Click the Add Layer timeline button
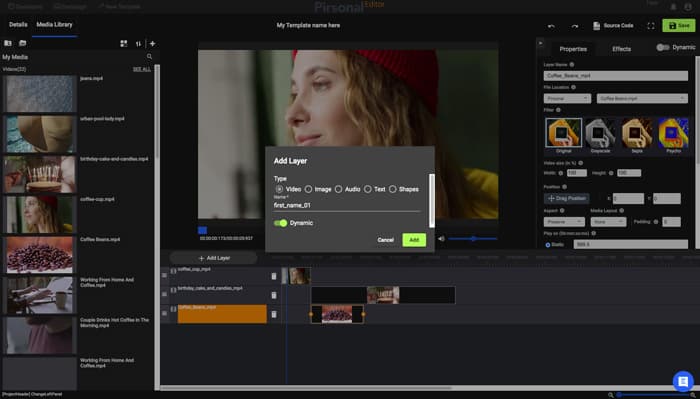Viewport: 700px width, 399px height. click(x=213, y=258)
